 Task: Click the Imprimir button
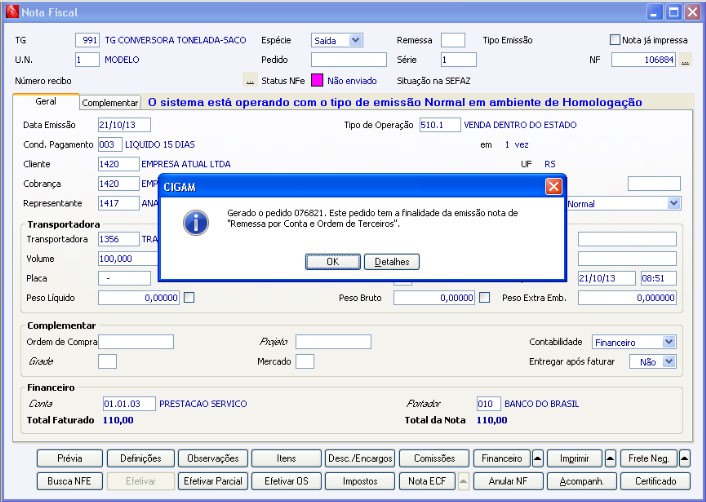[x=575, y=458]
